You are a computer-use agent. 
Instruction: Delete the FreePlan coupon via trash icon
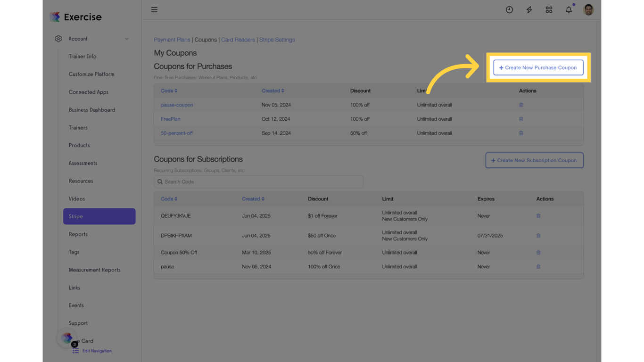coord(521,119)
